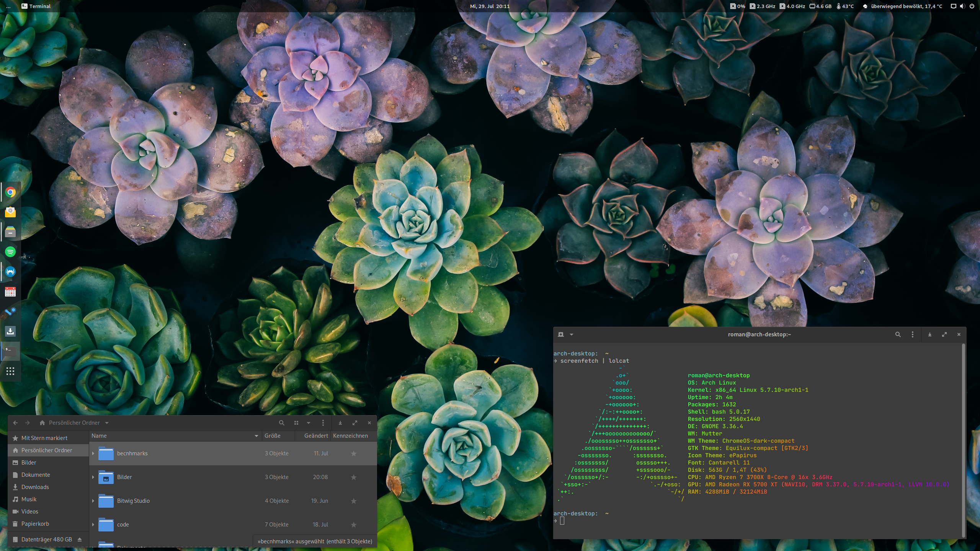Image resolution: width=980 pixels, height=551 pixels.
Task: Click the app grid icon in dock
Action: click(x=10, y=372)
